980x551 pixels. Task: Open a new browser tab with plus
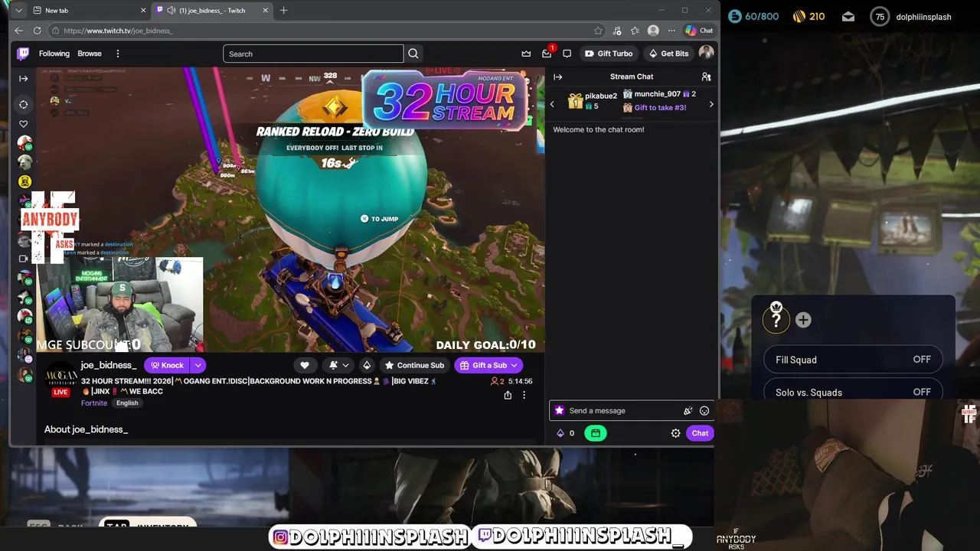tap(284, 10)
